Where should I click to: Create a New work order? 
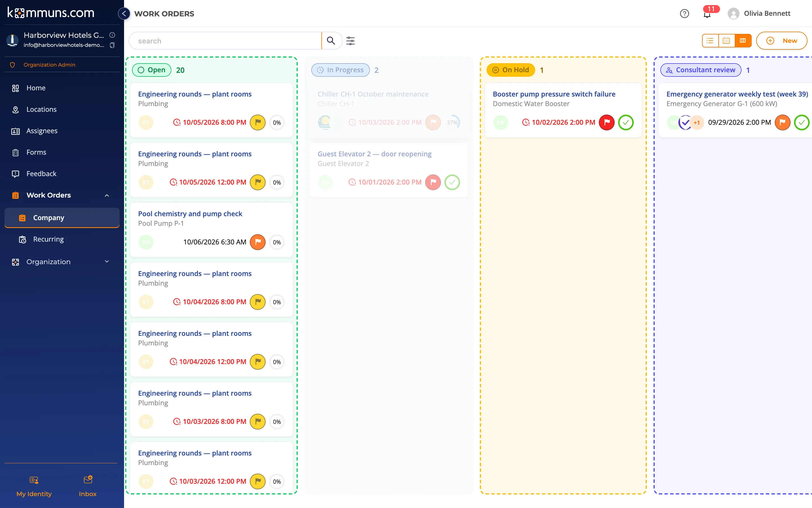[x=782, y=41]
